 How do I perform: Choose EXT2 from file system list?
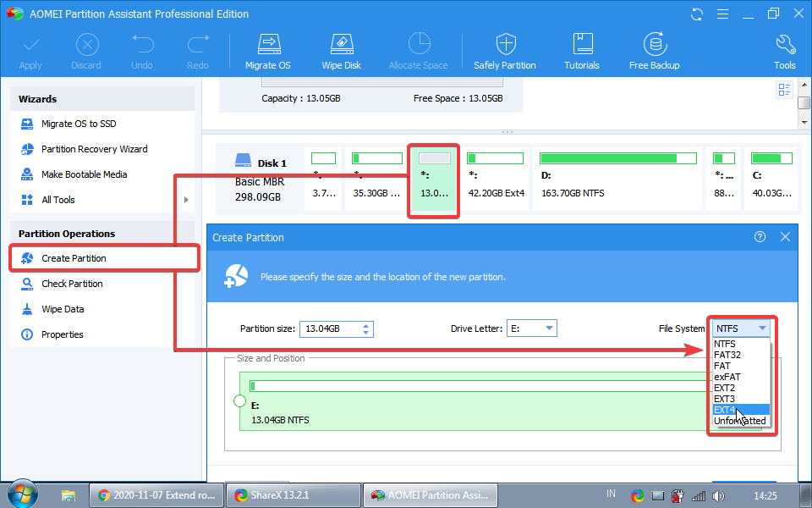pyautogui.click(x=741, y=388)
